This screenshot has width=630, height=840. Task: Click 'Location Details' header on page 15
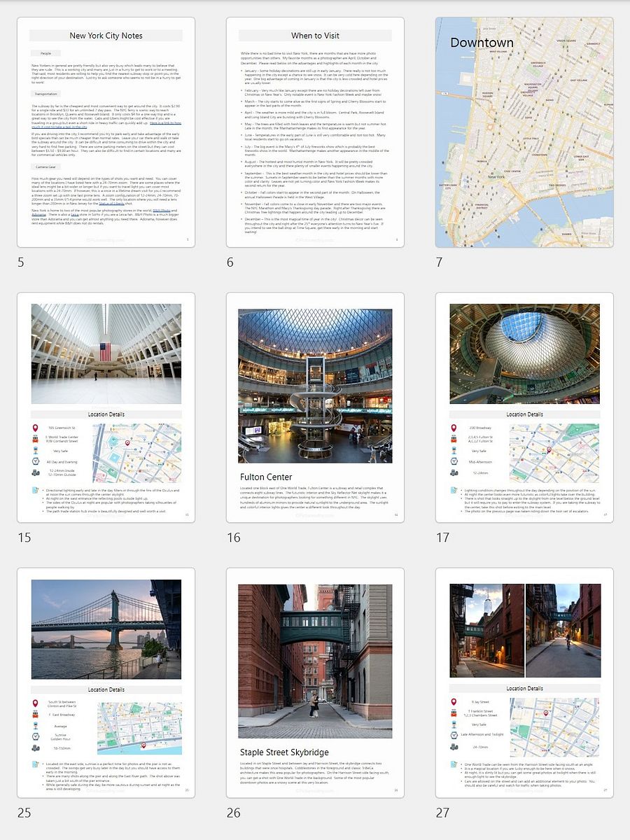106,414
